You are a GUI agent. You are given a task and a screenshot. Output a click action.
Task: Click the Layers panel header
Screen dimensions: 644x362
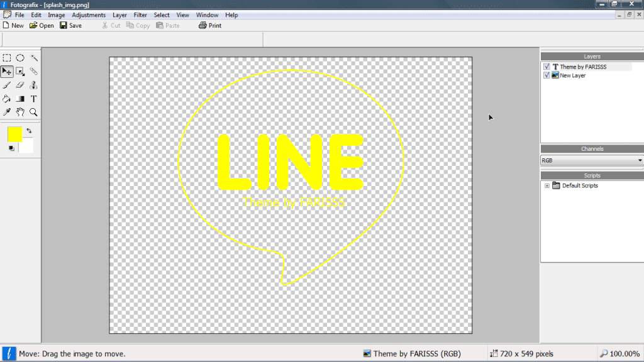592,56
